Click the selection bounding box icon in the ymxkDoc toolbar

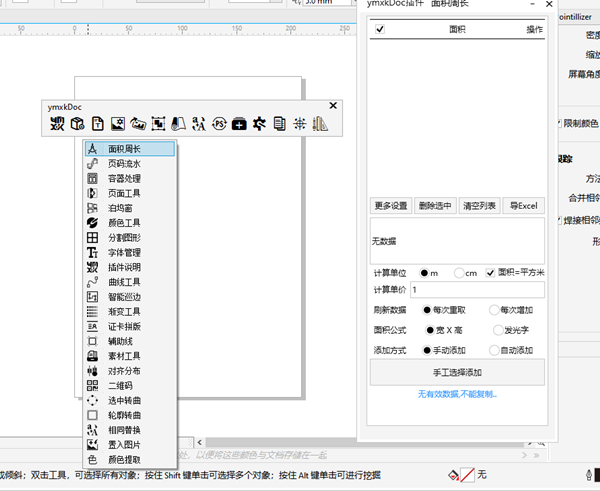(x=158, y=124)
